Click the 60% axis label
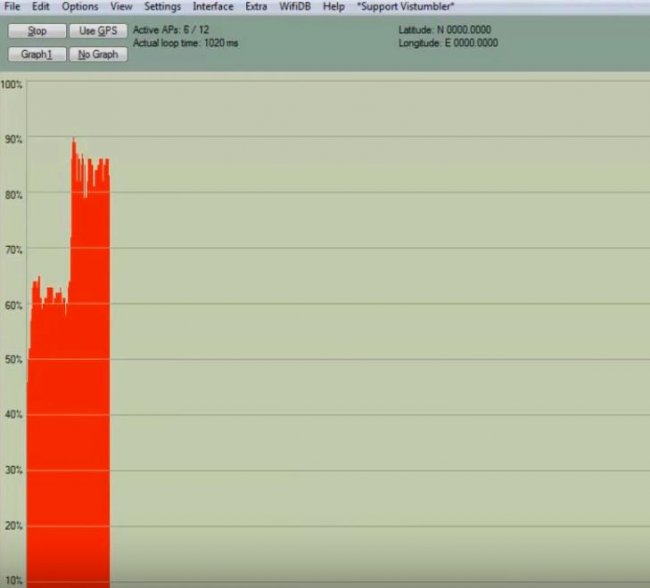Image resolution: width=650 pixels, height=588 pixels. [13, 306]
